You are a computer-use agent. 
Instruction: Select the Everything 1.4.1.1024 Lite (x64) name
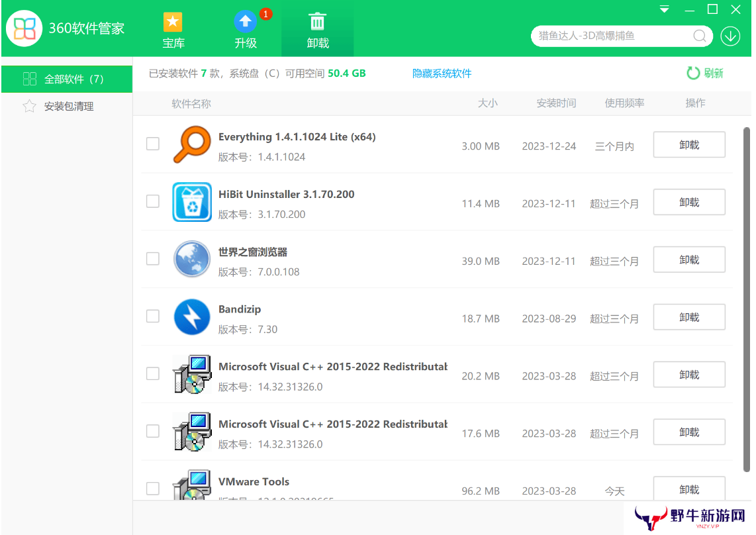click(x=297, y=137)
